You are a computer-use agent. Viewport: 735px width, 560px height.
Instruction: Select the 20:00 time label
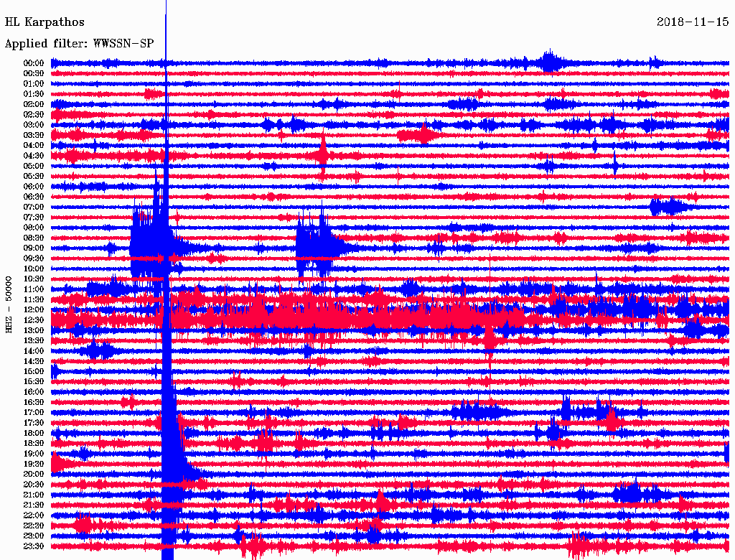[x=34, y=474]
